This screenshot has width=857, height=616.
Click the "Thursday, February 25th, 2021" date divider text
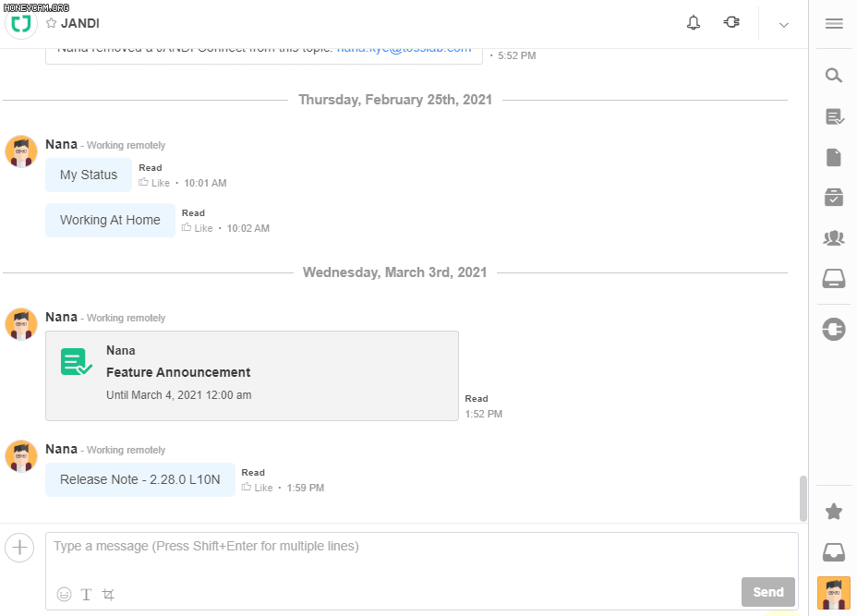point(395,100)
